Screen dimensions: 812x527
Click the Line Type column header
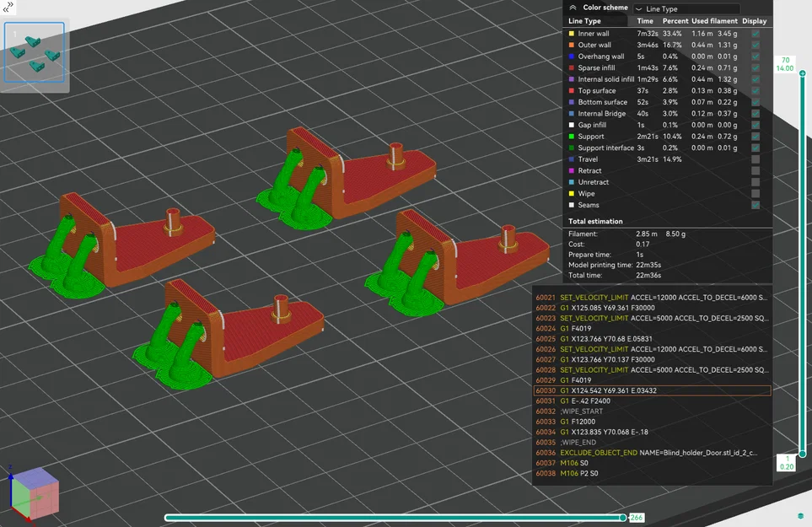point(584,21)
